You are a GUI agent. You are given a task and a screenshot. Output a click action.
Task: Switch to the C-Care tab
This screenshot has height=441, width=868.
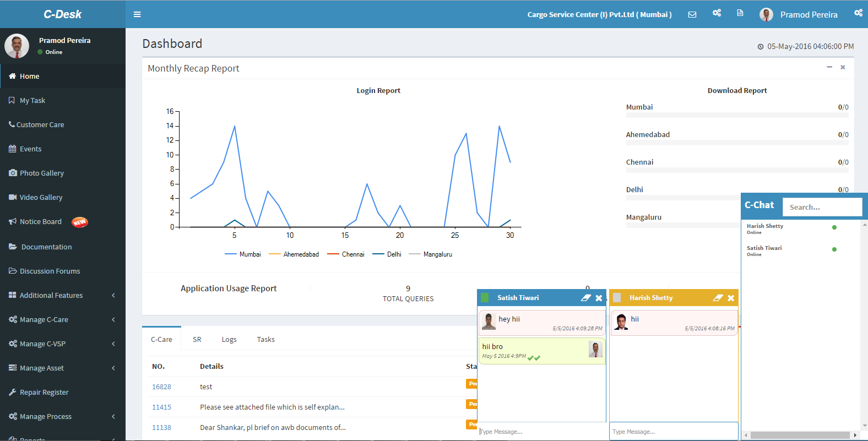pos(161,339)
